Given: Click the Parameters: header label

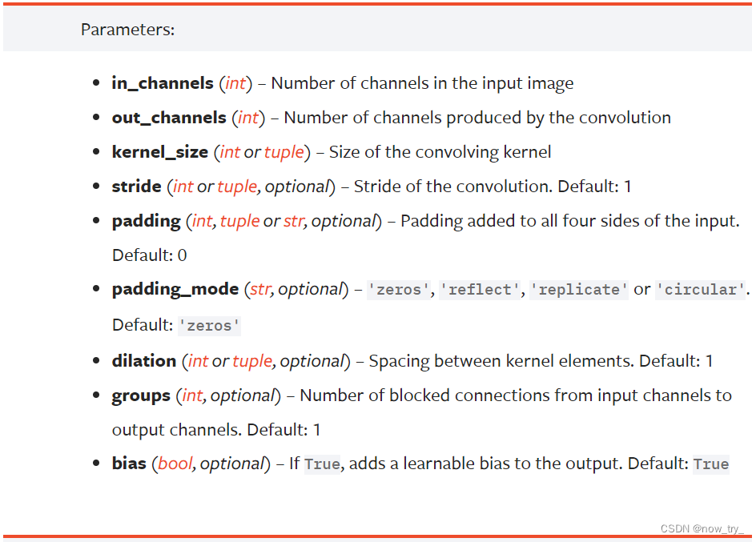Looking at the screenshot, I should (128, 30).
